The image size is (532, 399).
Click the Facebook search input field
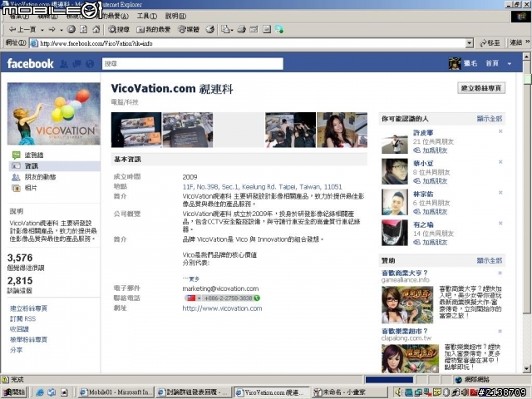coord(192,63)
